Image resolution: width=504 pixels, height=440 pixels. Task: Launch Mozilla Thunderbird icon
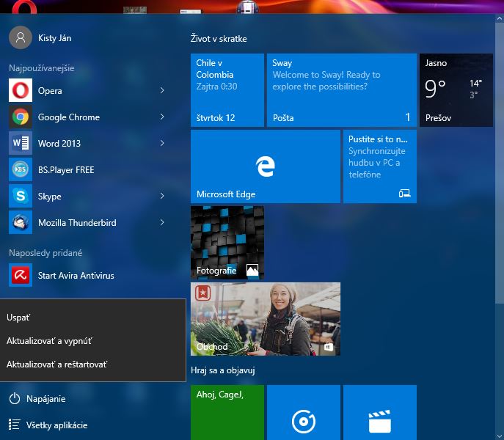pos(21,222)
